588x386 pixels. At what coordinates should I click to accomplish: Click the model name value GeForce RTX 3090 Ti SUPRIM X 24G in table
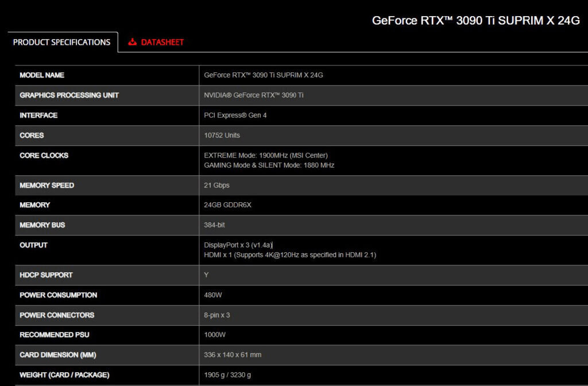click(x=263, y=75)
